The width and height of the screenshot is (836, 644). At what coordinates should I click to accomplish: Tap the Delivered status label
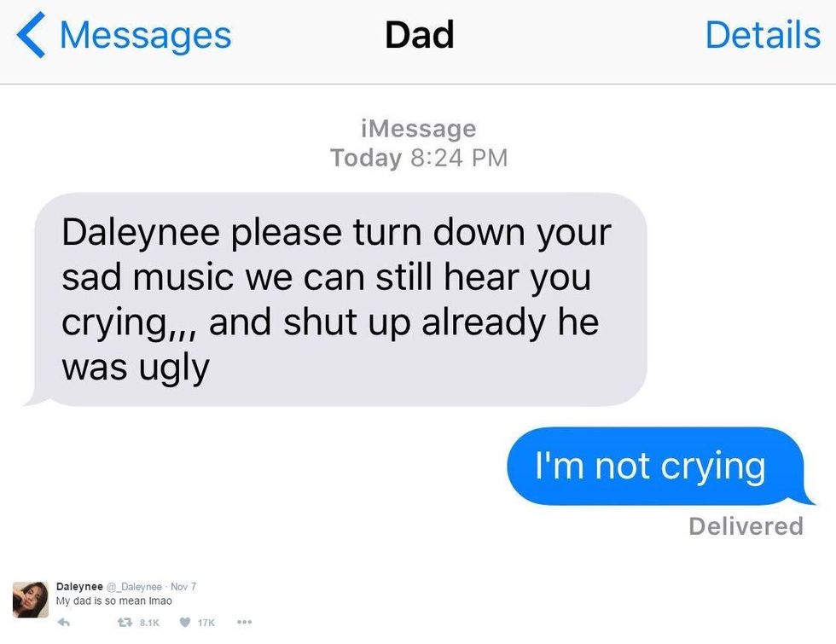(746, 526)
